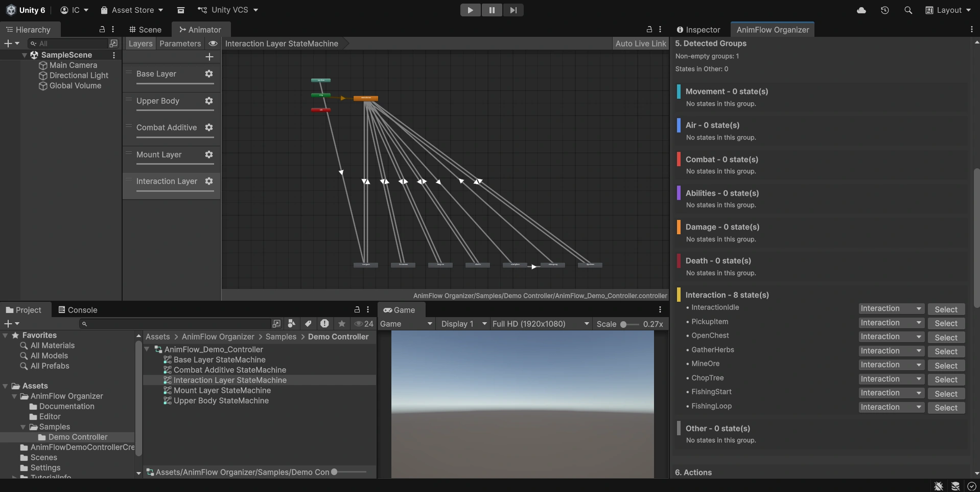Adjust the Project icon size slider
The image size is (980, 492).
click(349, 472)
